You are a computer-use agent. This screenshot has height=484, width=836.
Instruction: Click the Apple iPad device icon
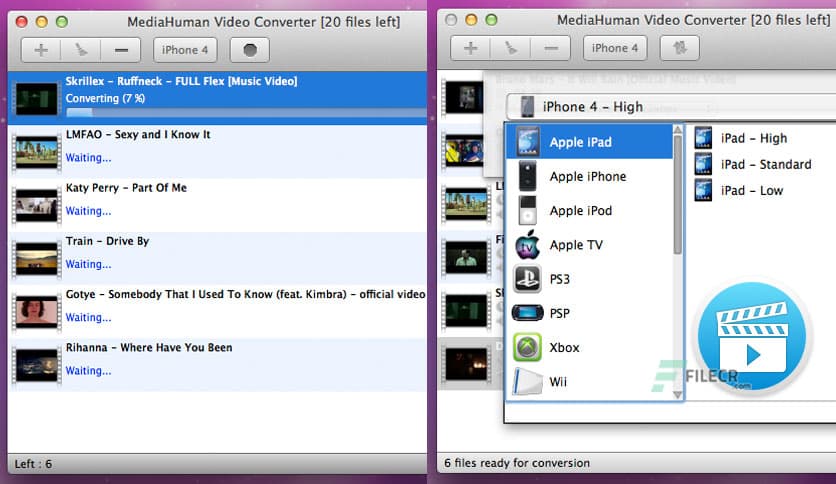click(x=527, y=142)
